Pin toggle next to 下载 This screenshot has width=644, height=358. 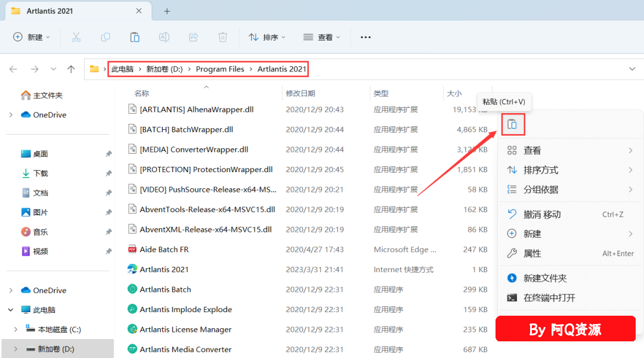[x=109, y=173]
